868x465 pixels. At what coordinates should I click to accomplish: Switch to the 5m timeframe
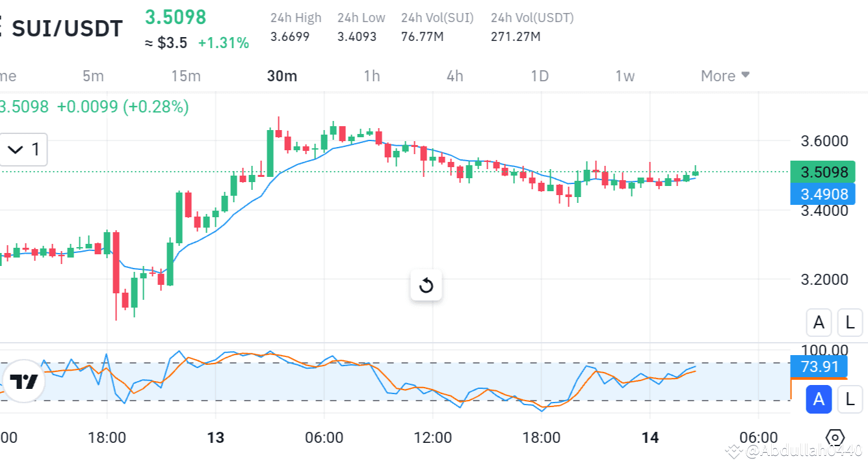(93, 75)
